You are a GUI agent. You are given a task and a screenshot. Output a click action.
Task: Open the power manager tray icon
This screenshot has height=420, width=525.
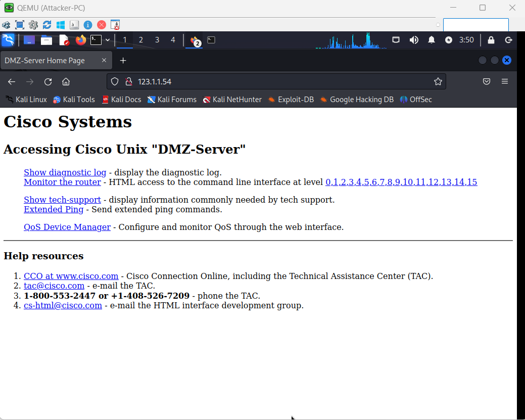click(x=449, y=40)
